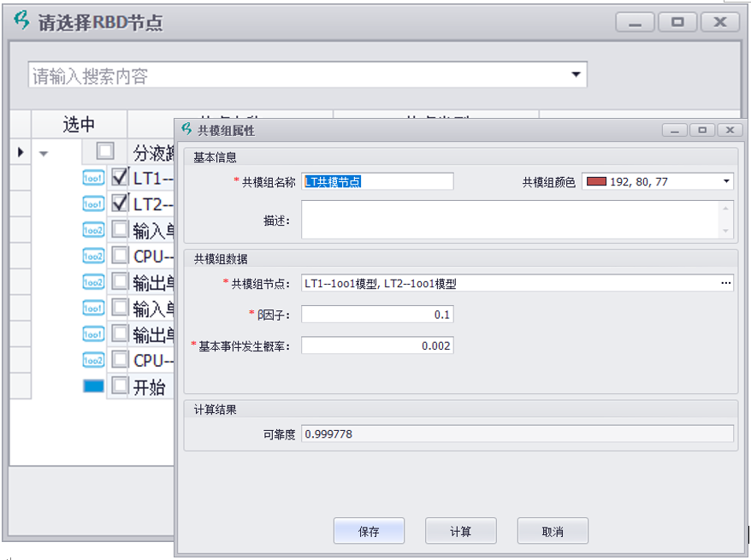751x560 pixels.
Task: Click the 选中 column header
Action: [x=79, y=124]
